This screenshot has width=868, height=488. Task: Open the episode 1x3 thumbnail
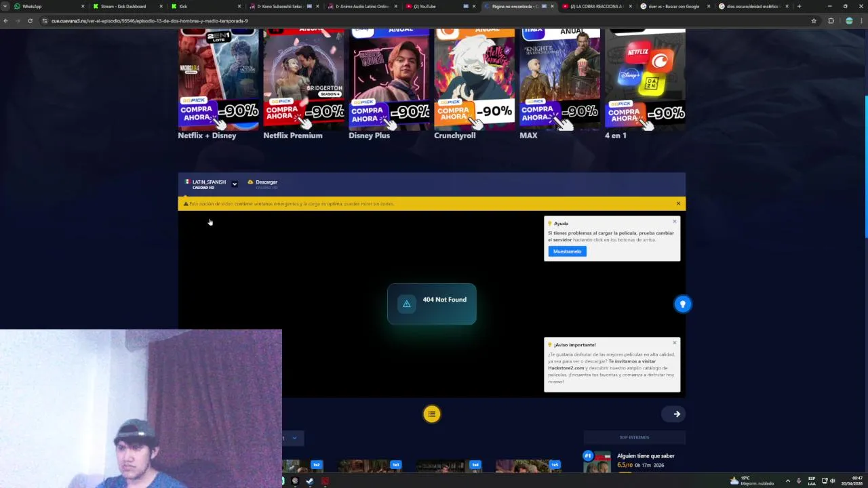pos(370,466)
